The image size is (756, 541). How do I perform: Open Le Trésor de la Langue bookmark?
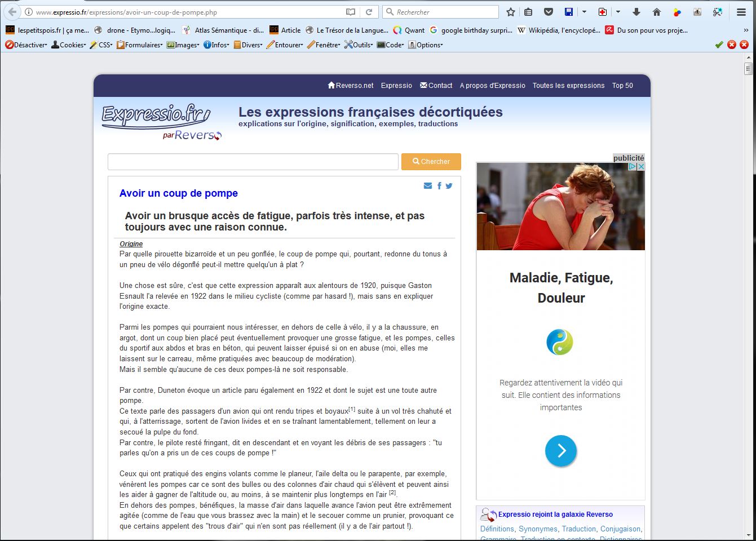tap(347, 30)
